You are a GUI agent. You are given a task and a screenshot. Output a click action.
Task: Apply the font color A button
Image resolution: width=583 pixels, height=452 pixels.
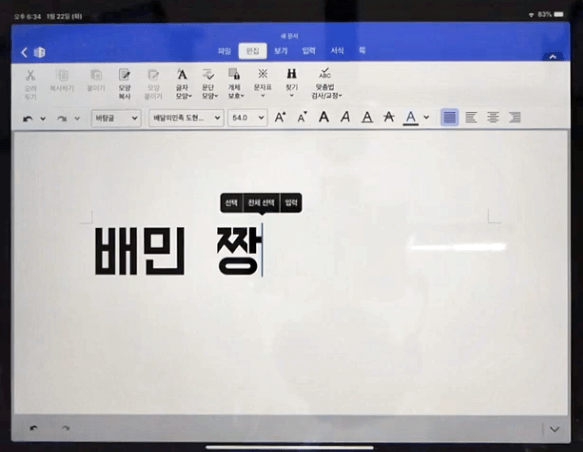[411, 118]
